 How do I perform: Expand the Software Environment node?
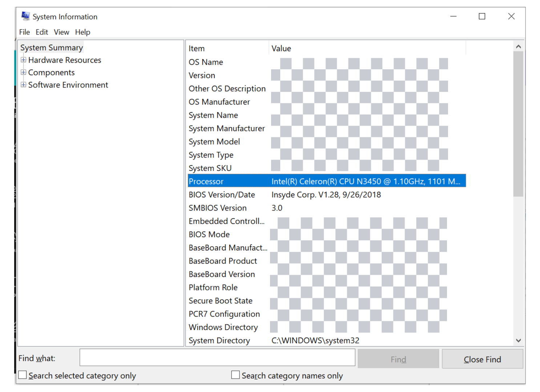point(23,85)
